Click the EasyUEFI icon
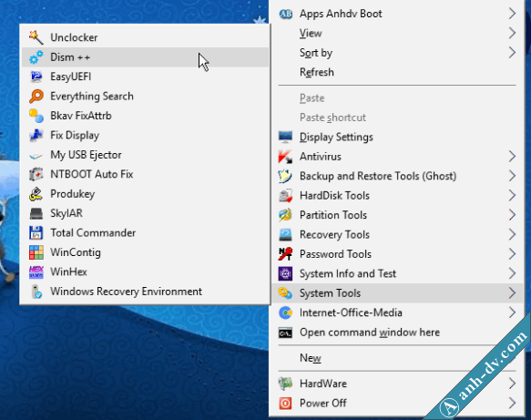 (36, 77)
